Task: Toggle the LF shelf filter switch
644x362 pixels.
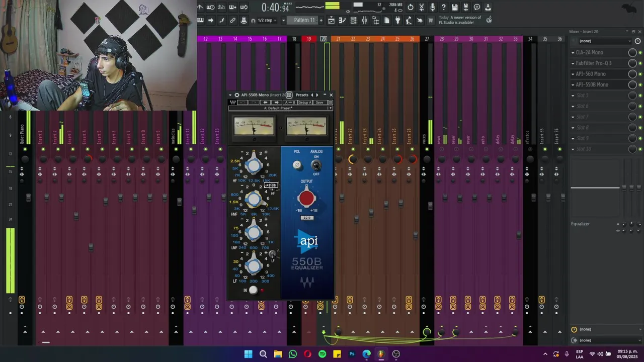Action: tap(272, 254)
